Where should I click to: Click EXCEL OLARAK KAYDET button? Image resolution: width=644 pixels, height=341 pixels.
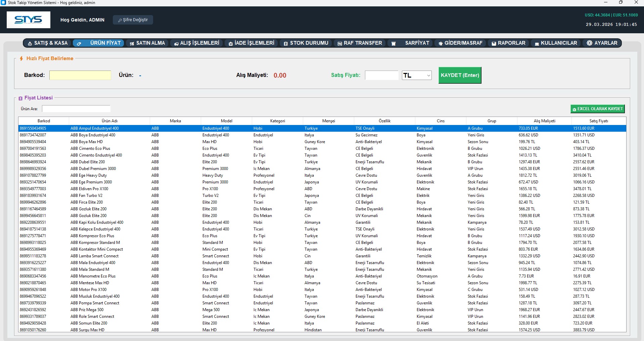tap(597, 109)
